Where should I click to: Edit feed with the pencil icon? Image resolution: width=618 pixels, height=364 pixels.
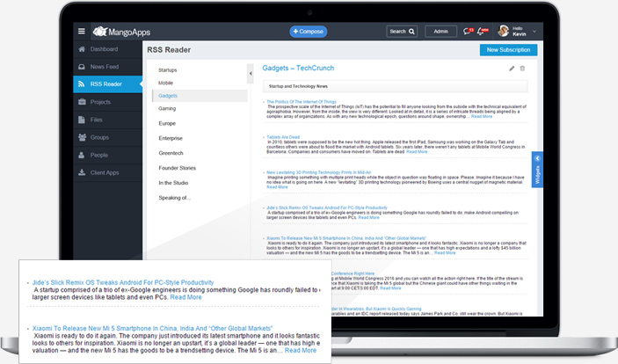point(512,69)
